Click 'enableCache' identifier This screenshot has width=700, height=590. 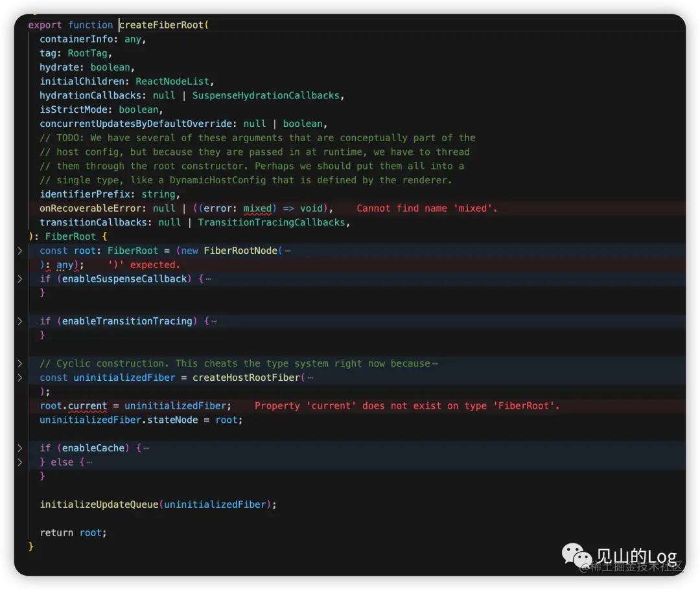click(93, 448)
